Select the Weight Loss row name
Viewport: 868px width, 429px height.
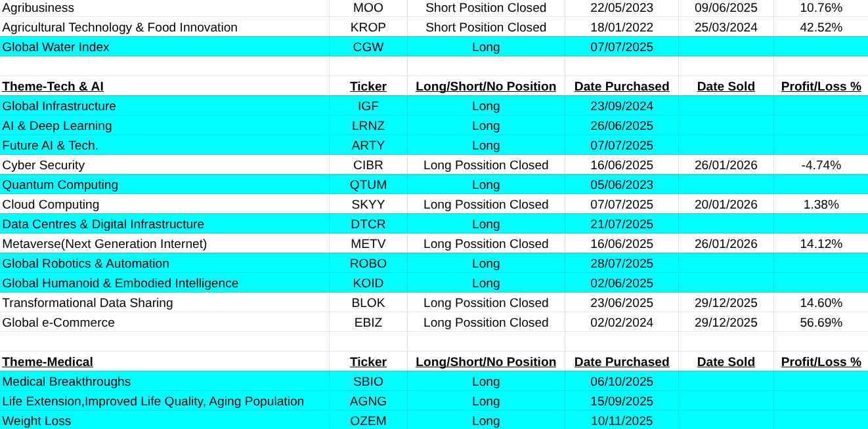point(37,421)
